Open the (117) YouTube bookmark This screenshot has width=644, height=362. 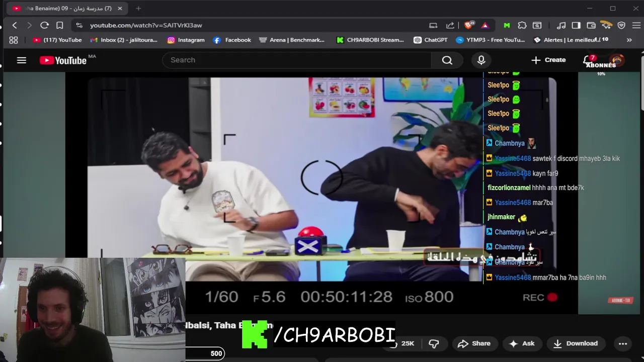tap(57, 40)
